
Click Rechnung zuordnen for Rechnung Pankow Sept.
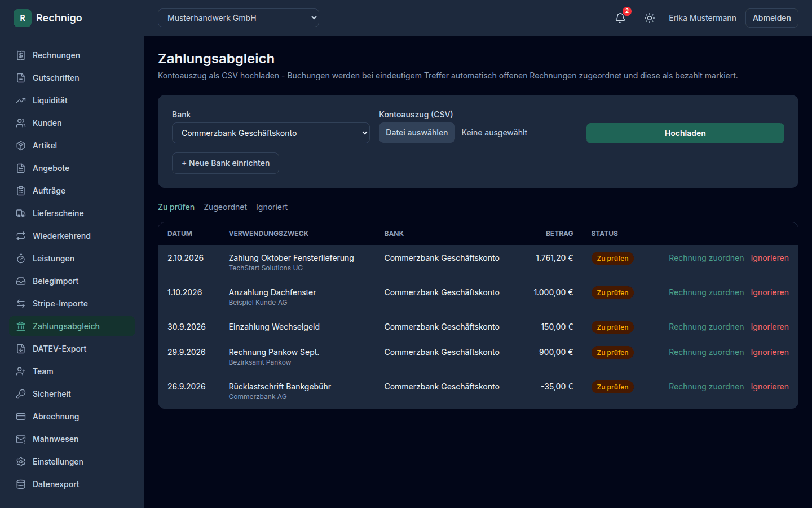click(706, 352)
